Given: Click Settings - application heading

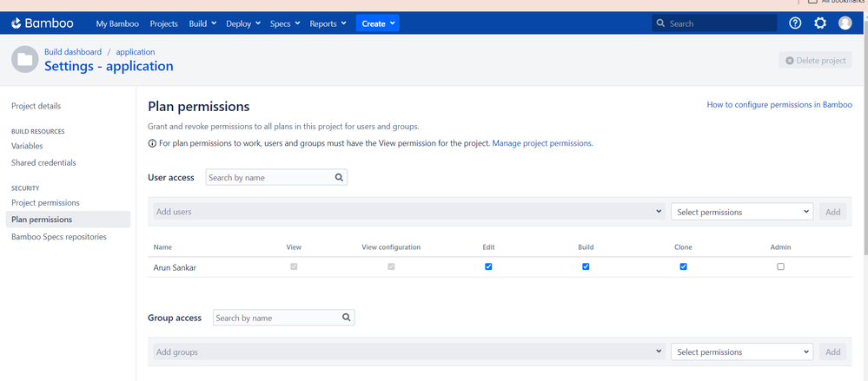Looking at the screenshot, I should pos(109,66).
